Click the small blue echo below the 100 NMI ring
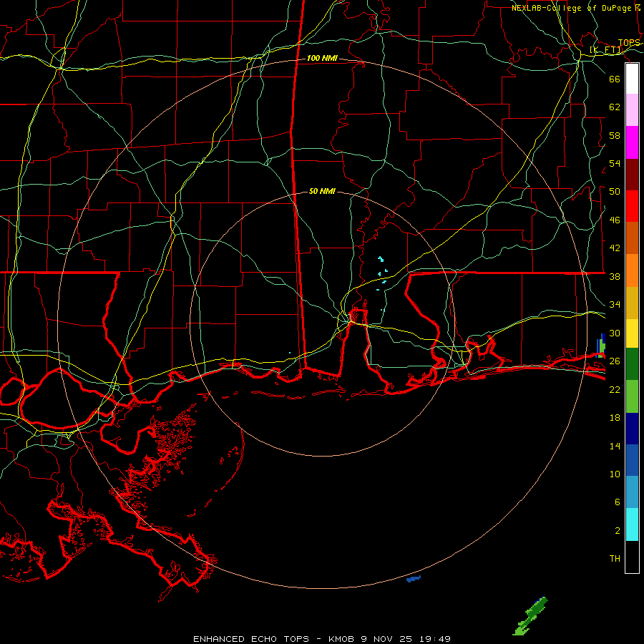 click(413, 579)
